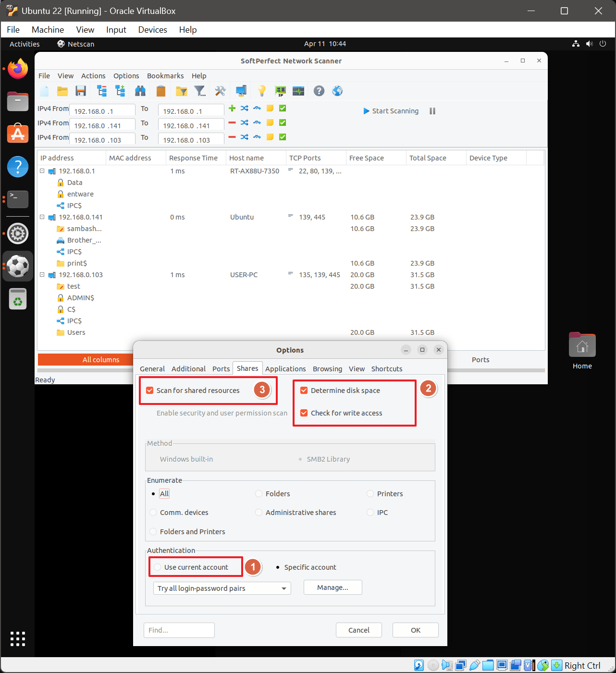Select Administrative shares enumerate option
The image size is (616, 673).
[259, 513]
